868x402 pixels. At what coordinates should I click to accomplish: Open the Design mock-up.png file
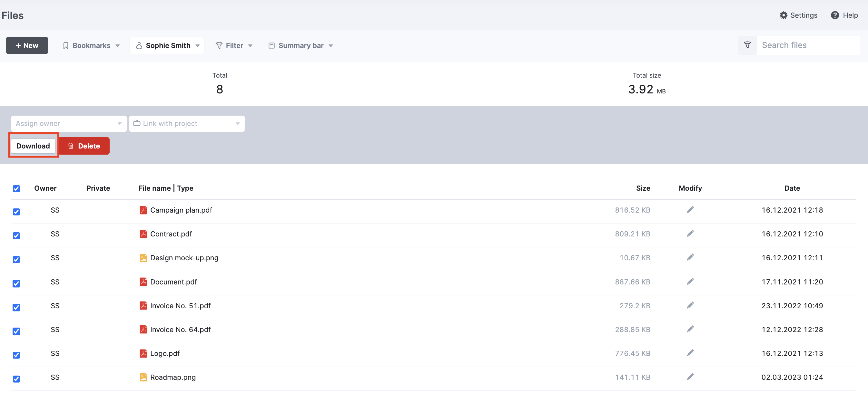pyautogui.click(x=184, y=258)
